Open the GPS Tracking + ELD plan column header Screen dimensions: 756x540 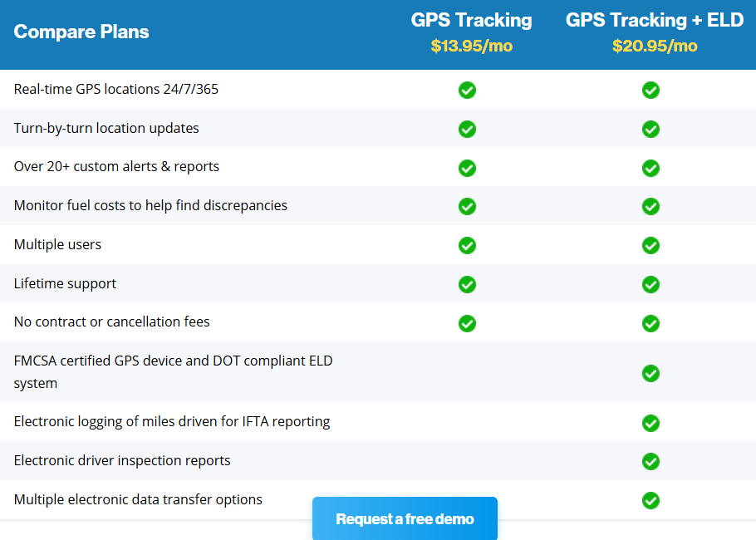[x=655, y=20]
